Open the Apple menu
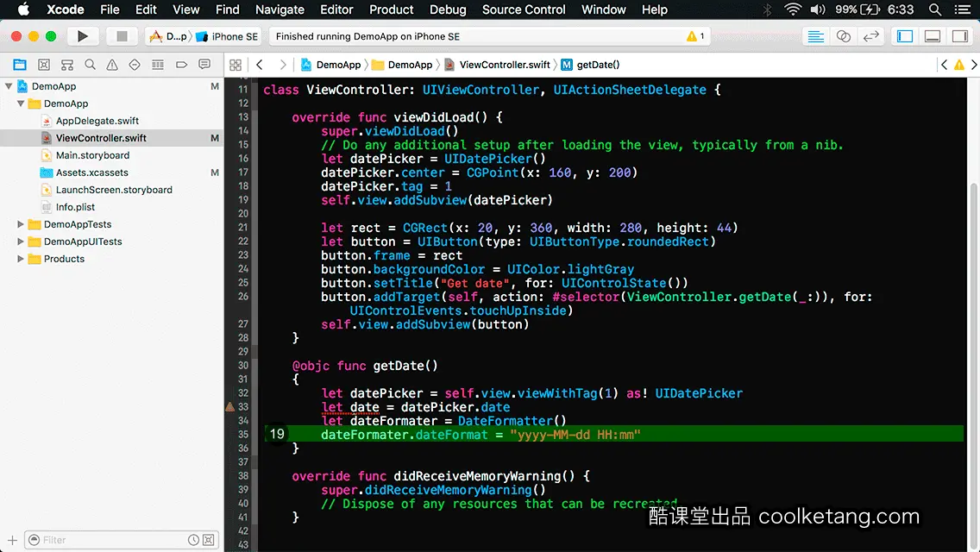Image resolution: width=980 pixels, height=552 pixels. tap(23, 9)
